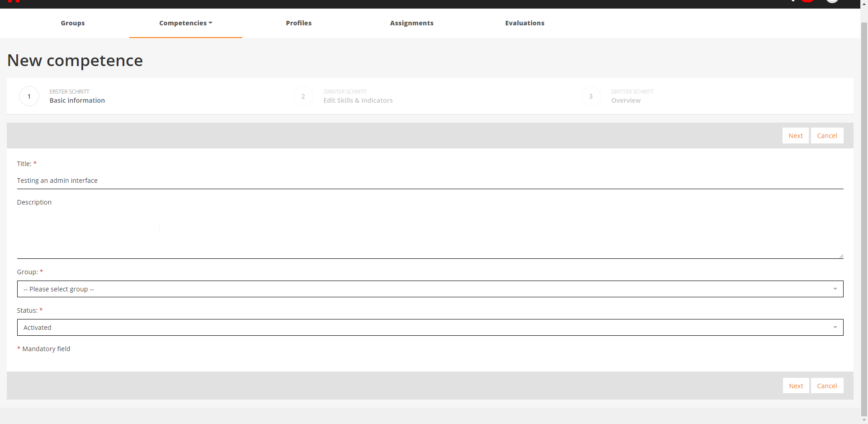
Task: Expand the Status dropdown showing Activated
Action: 430,328
